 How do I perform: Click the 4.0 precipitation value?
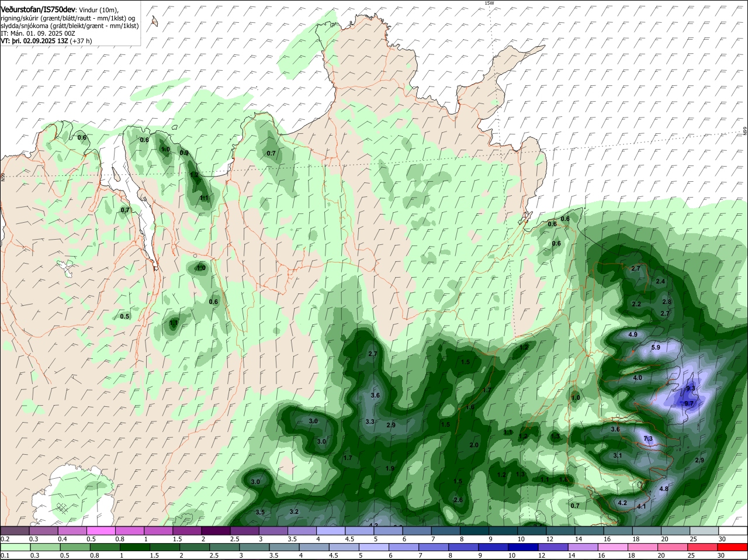tap(638, 378)
